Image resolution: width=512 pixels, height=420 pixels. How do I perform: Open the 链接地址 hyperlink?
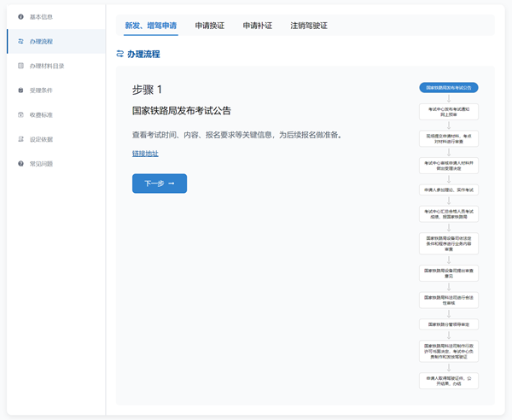[145, 154]
